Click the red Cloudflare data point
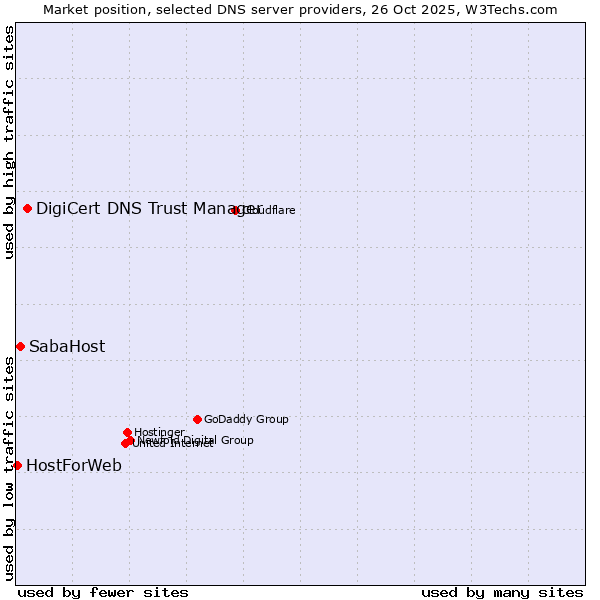This screenshot has height=600, width=600. click(236, 210)
